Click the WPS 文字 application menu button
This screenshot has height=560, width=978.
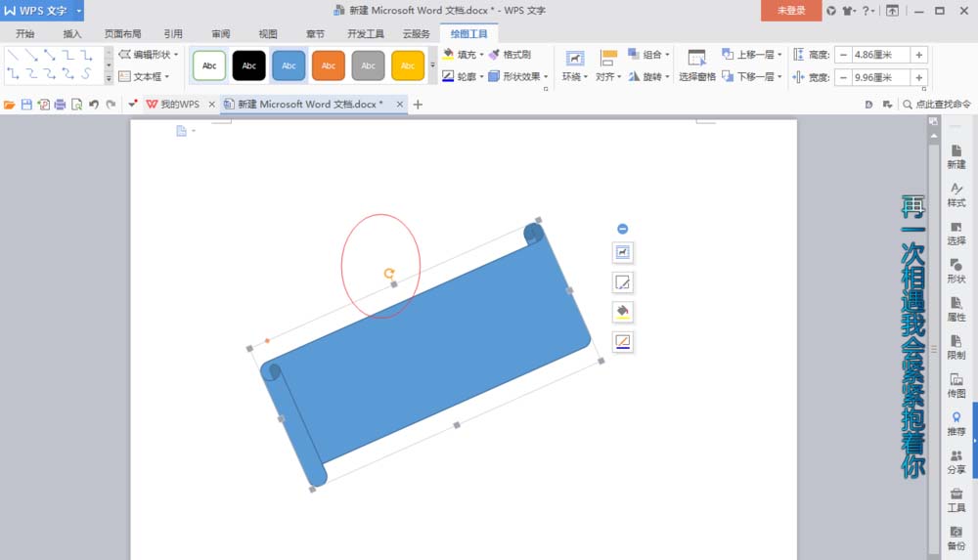pos(42,11)
